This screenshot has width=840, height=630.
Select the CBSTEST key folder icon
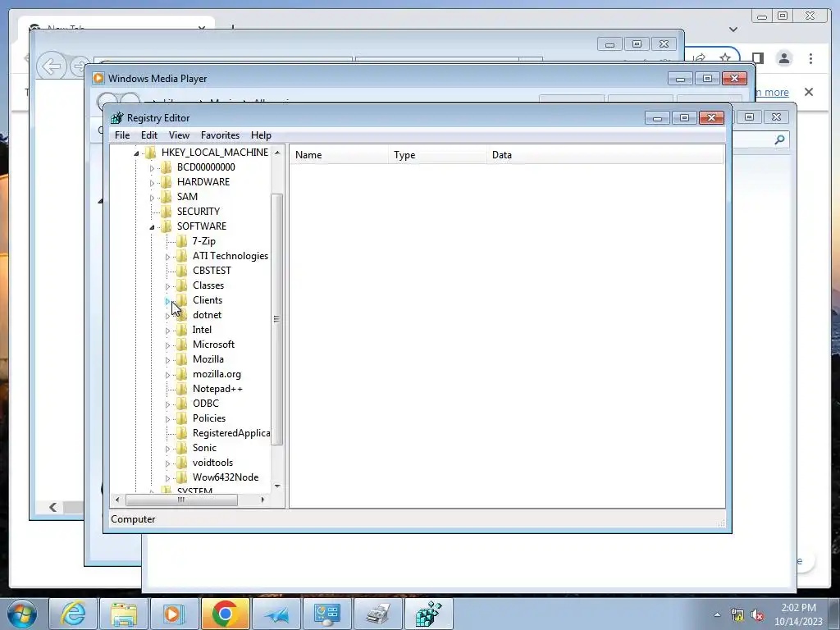[182, 271]
